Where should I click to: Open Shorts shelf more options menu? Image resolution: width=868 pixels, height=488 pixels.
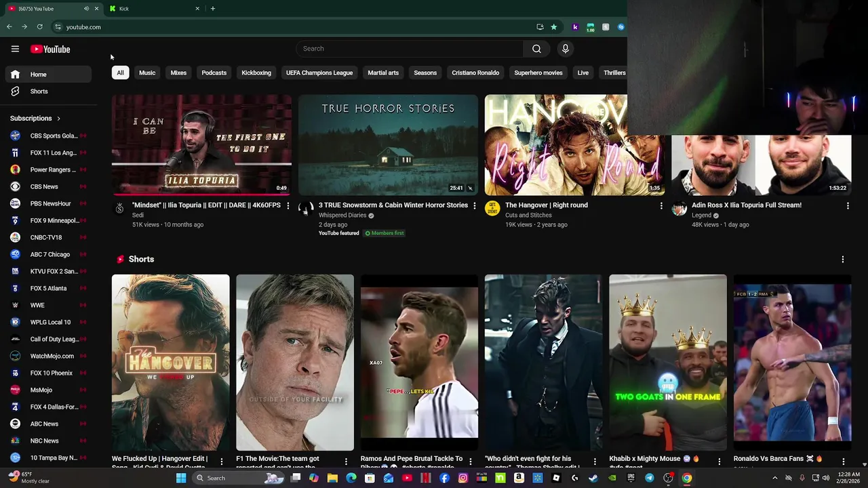click(843, 260)
